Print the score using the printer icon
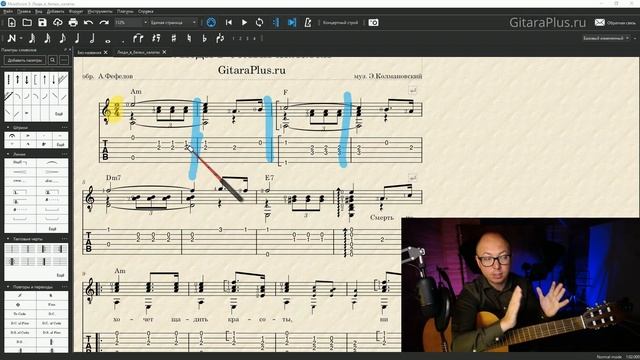 coord(73,22)
